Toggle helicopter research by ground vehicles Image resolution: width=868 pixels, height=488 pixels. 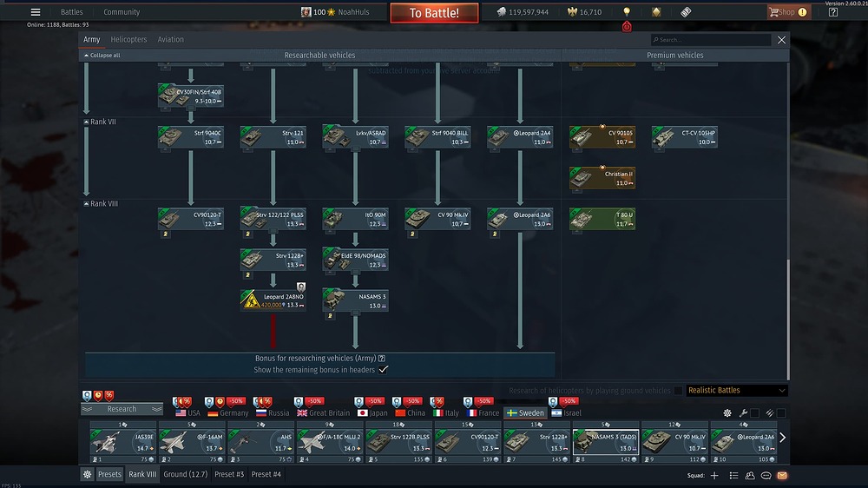tap(678, 391)
